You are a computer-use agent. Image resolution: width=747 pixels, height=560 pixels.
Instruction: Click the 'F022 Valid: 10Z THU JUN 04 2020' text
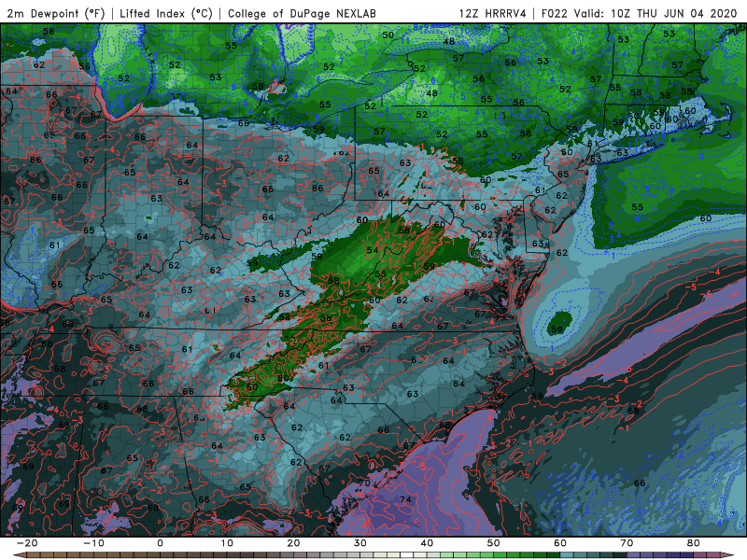click(640, 13)
